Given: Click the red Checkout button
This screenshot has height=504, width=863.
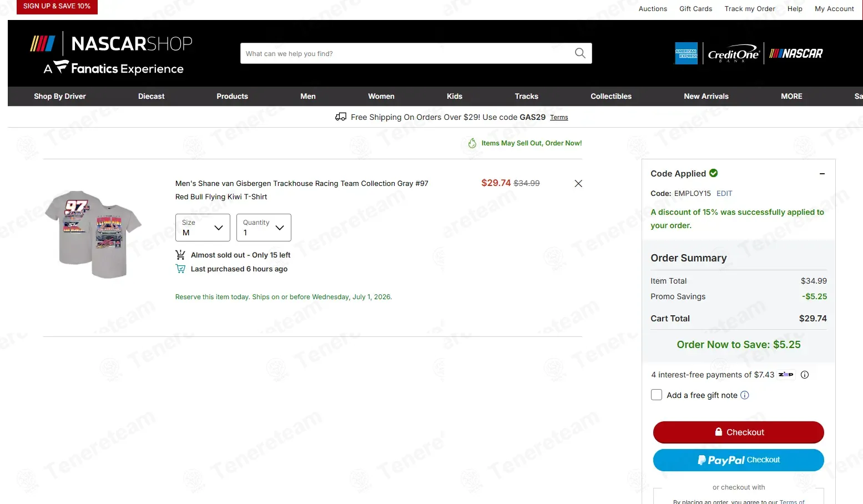Looking at the screenshot, I should point(738,432).
